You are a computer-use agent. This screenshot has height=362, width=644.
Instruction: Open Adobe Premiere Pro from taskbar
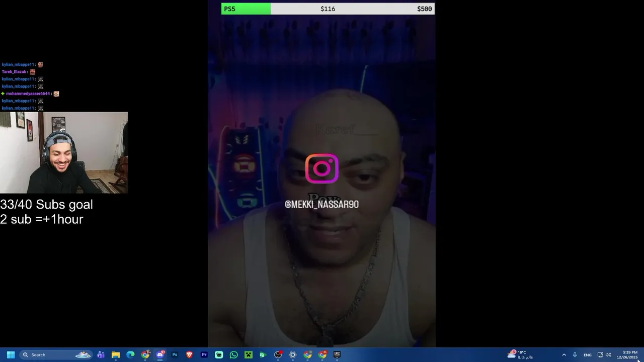(204, 354)
